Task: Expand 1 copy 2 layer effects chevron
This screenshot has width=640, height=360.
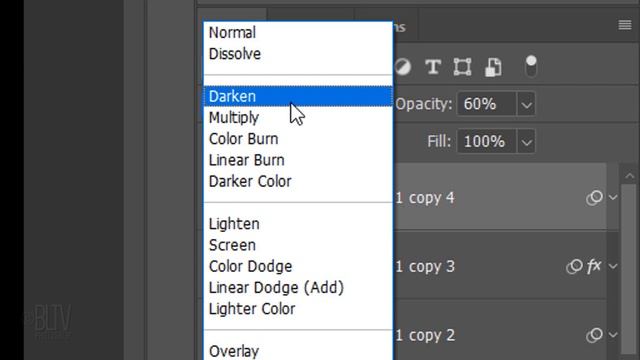Action: (613, 335)
